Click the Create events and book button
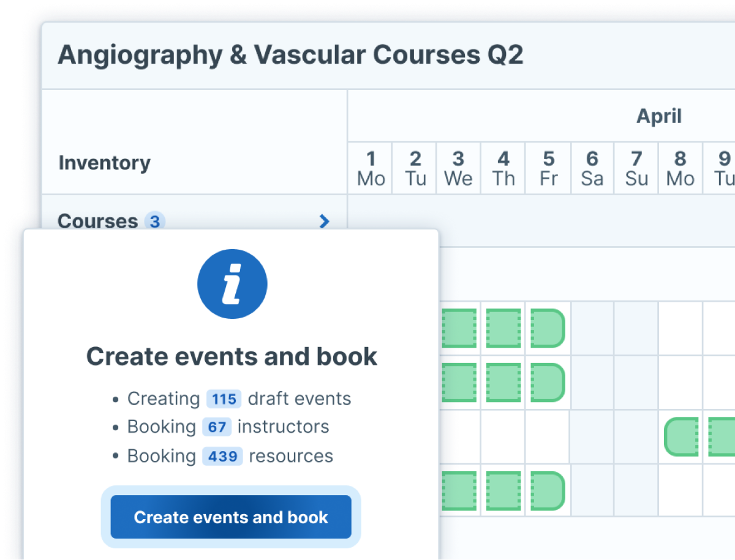This screenshot has height=560, width=735. 231,517
